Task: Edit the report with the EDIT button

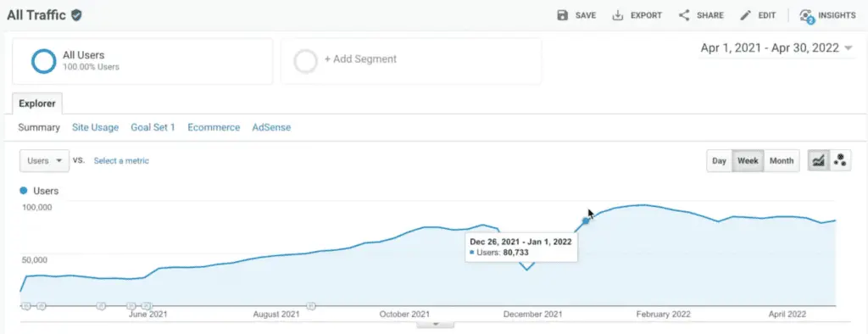Action: point(758,15)
